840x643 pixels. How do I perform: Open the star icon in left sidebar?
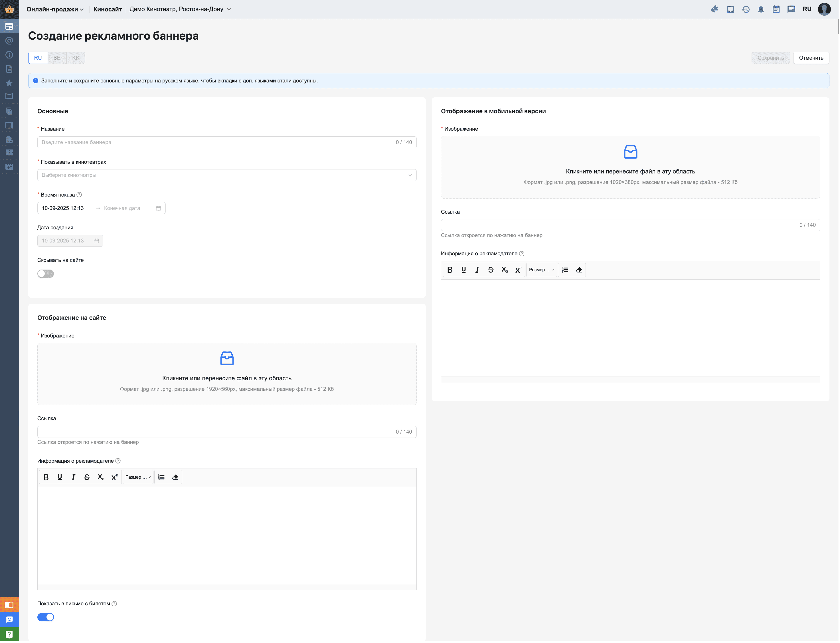[9, 83]
